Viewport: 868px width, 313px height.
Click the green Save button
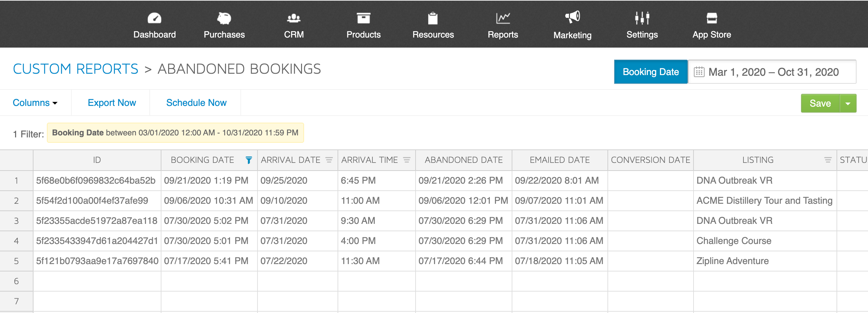pos(820,103)
